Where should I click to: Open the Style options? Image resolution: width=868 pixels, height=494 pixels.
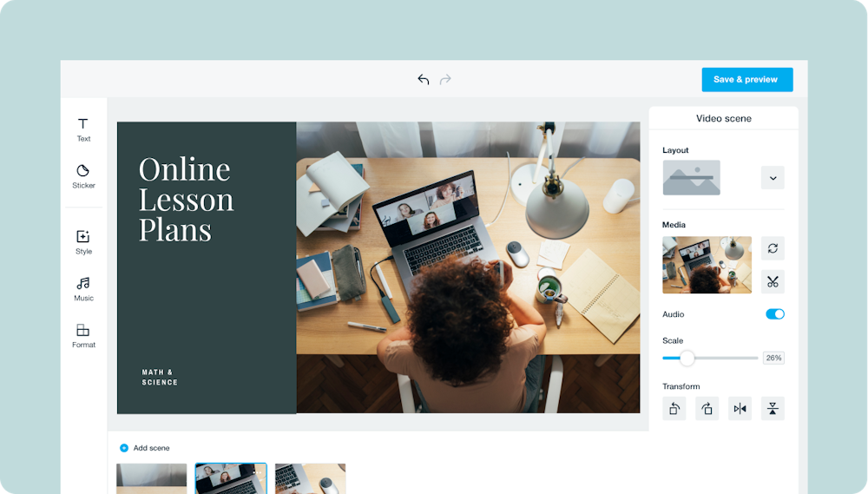point(83,242)
